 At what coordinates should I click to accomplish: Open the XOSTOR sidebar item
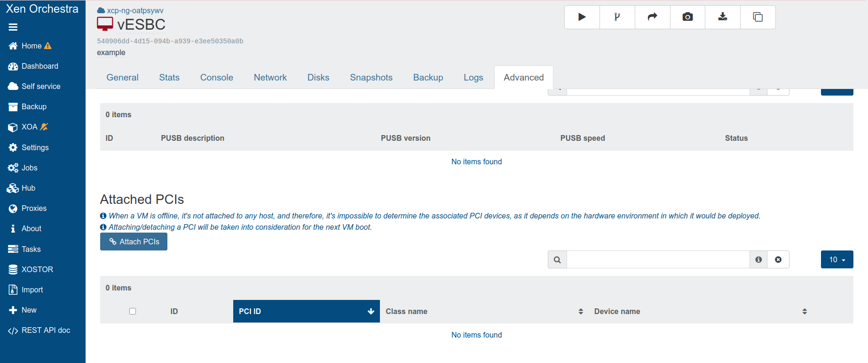[x=37, y=269]
